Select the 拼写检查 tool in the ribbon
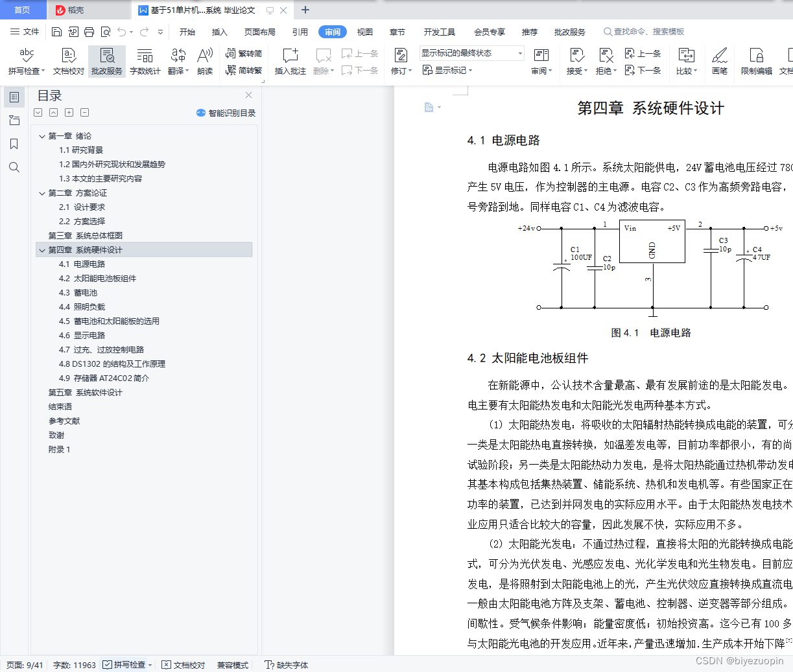The height and width of the screenshot is (672, 793). [26, 62]
